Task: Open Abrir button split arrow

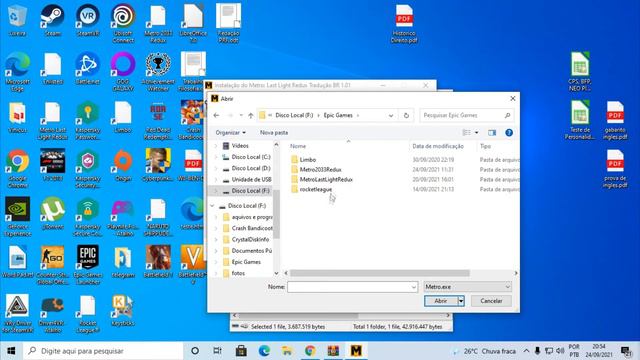Action: click(461, 301)
